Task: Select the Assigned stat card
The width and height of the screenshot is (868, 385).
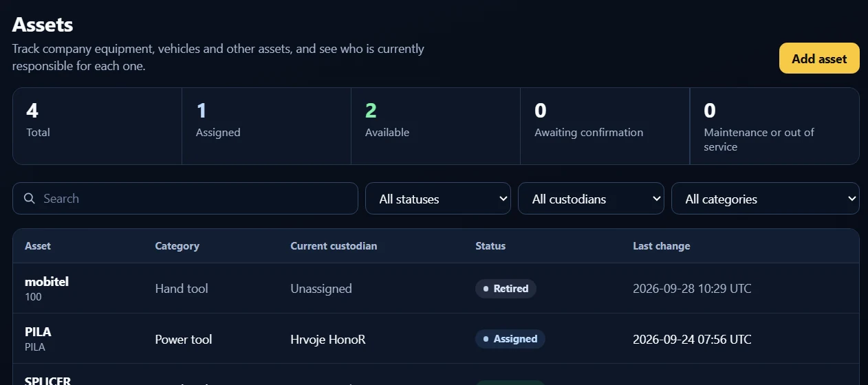Action: point(267,126)
